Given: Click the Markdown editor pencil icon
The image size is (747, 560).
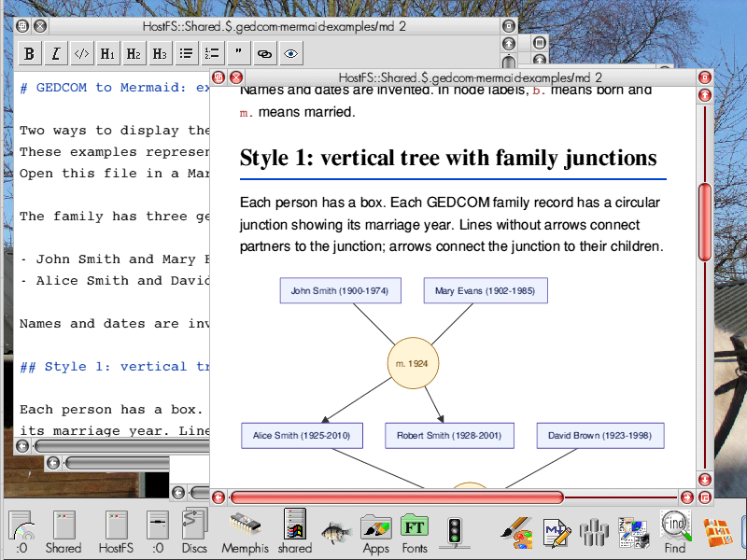Looking at the screenshot, I should click(x=557, y=533).
